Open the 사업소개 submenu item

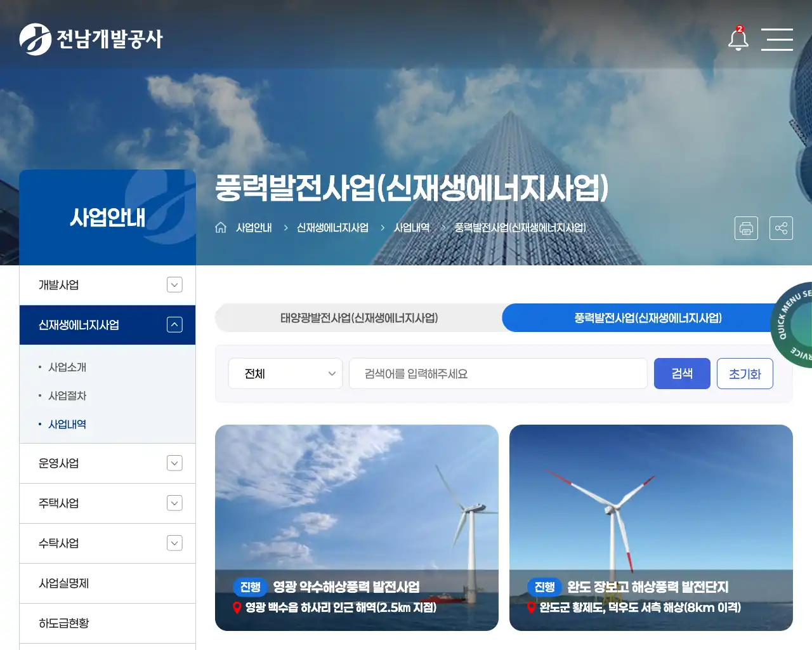(x=67, y=368)
